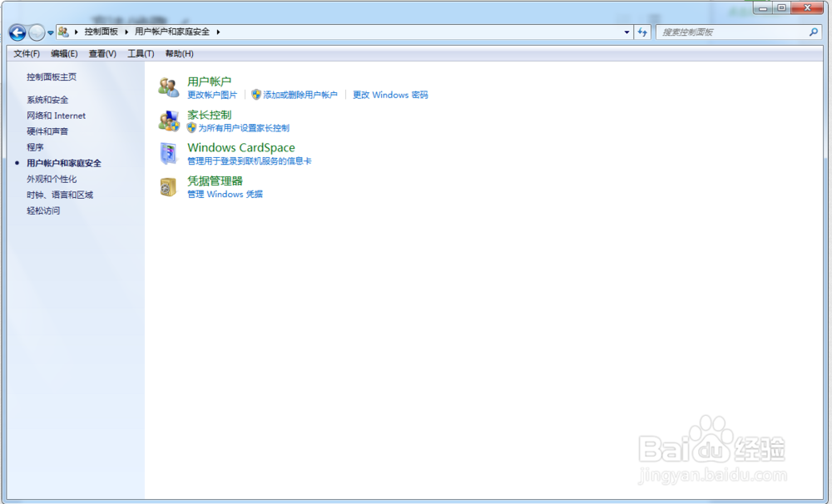The width and height of the screenshot is (832, 504).
Task: Select 用户帐户和家庭安全 breadcrumb in address bar
Action: tap(172, 32)
